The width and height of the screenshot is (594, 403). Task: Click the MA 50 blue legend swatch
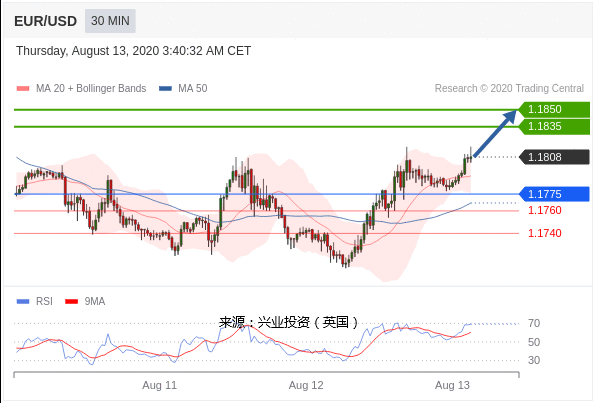(x=165, y=89)
